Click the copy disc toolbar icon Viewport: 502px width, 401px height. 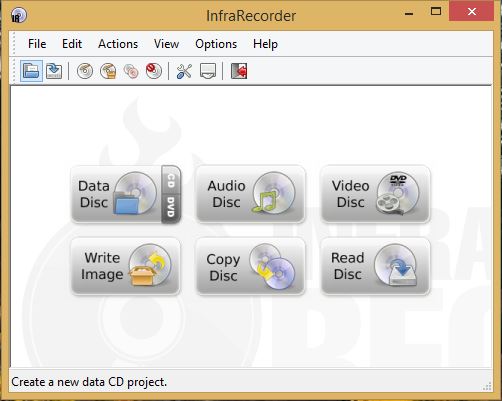pyautogui.click(x=131, y=71)
